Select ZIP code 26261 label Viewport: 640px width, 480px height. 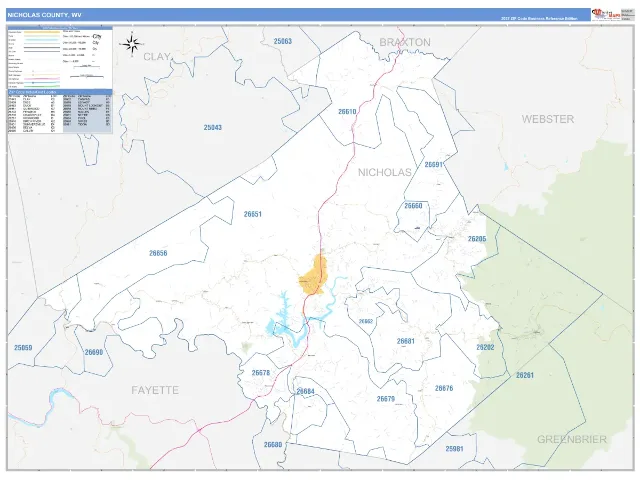[x=525, y=376]
